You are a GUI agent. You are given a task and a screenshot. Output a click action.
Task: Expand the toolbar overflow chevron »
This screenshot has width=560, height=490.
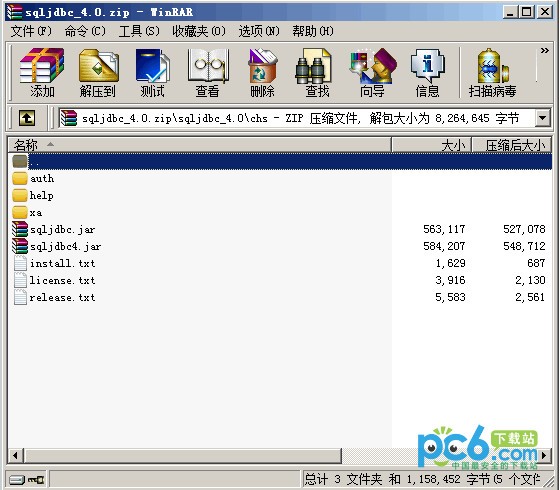pos(545,51)
